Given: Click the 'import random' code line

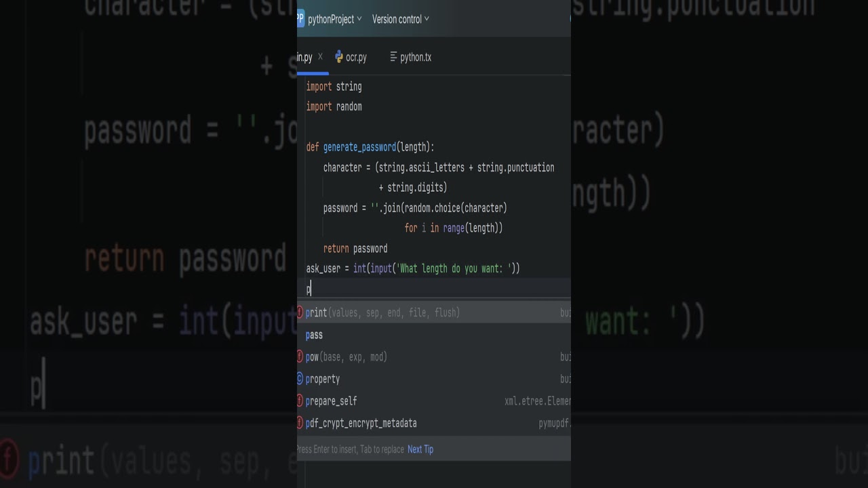Looking at the screenshot, I should coord(334,106).
